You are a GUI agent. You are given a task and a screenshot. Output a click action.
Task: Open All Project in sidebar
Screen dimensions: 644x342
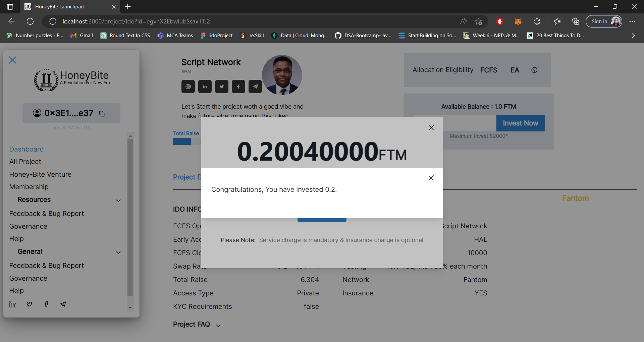pos(25,162)
